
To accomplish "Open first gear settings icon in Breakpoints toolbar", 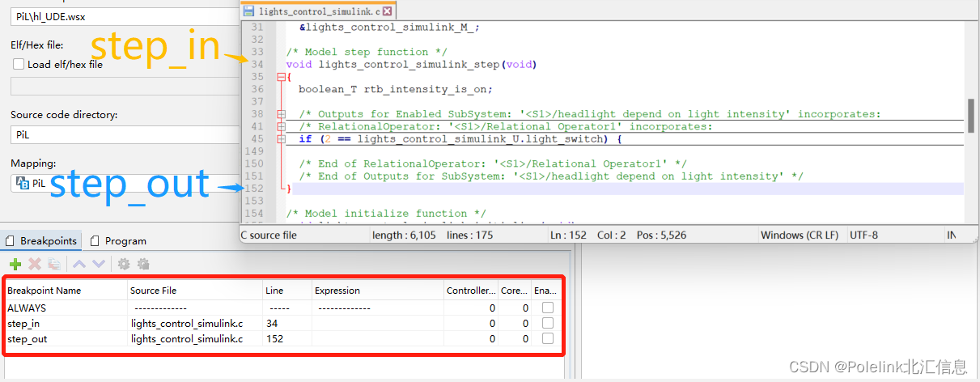I will [x=124, y=264].
